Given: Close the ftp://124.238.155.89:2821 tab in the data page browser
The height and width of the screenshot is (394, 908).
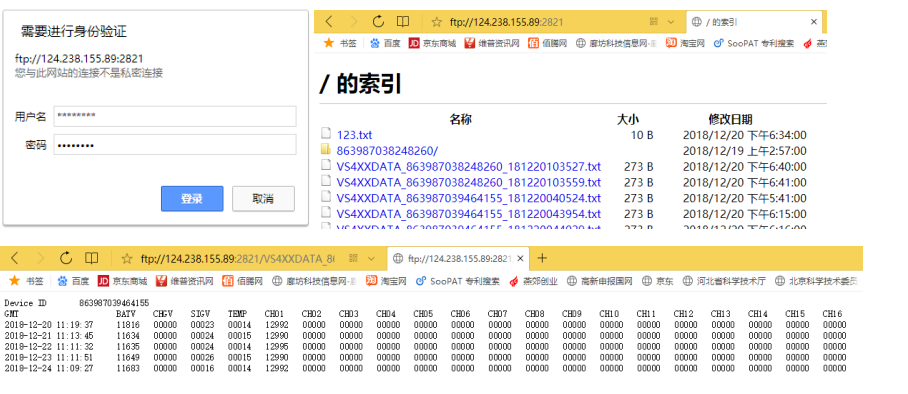Looking at the screenshot, I should (521, 258).
